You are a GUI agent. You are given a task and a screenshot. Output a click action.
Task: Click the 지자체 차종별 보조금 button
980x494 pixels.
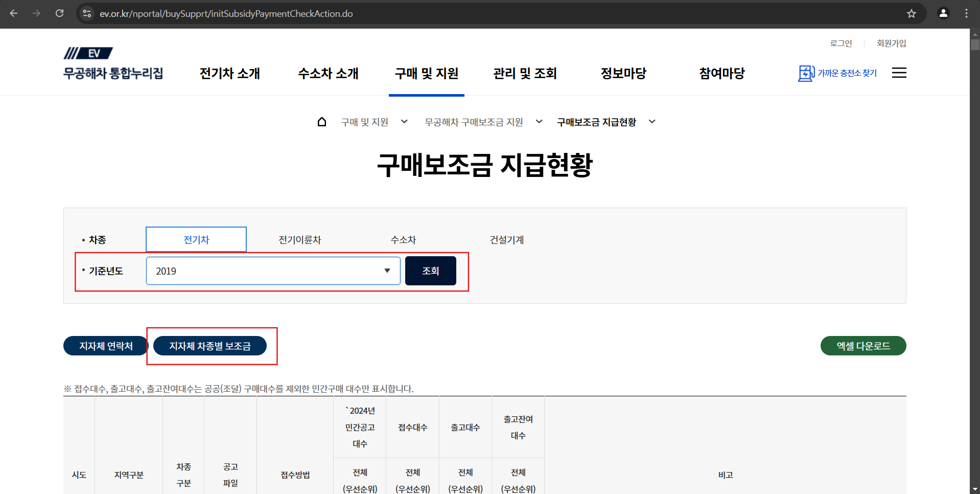point(210,346)
